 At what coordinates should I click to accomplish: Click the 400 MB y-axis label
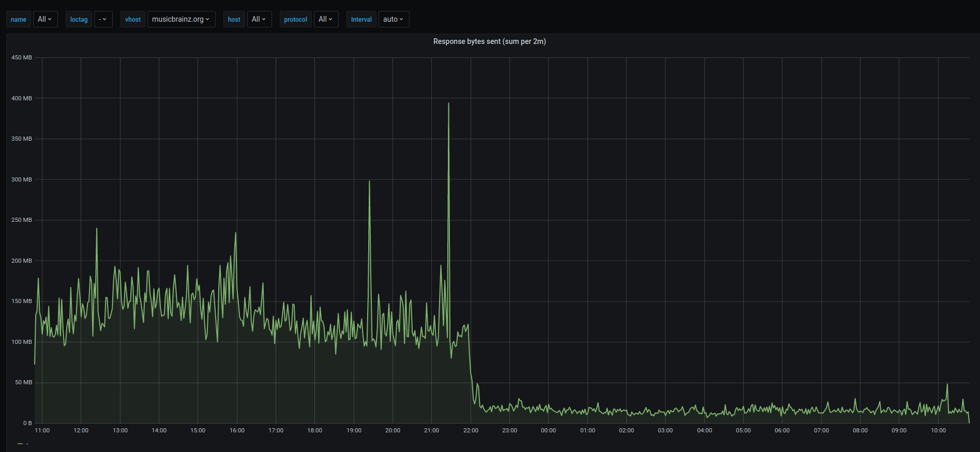click(x=22, y=98)
